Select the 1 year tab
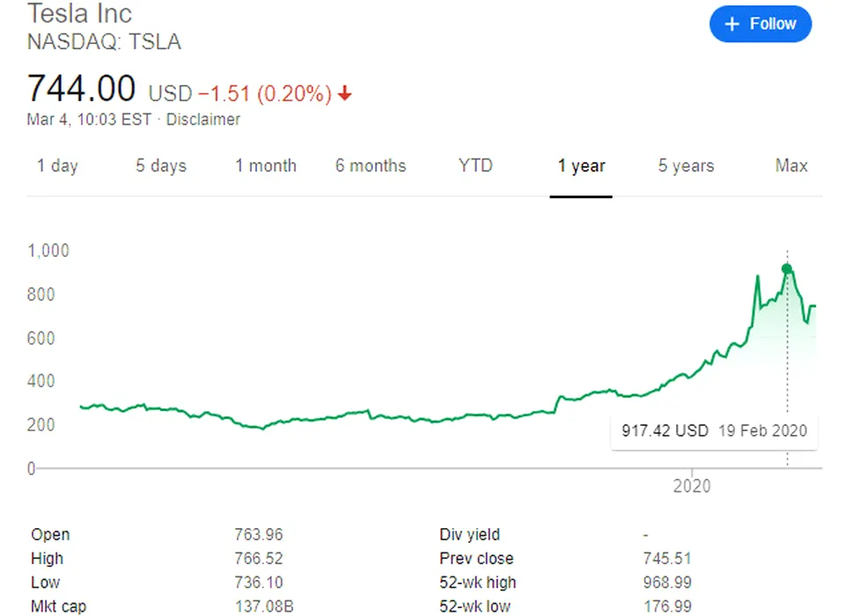This screenshot has width=852, height=616. tap(581, 165)
